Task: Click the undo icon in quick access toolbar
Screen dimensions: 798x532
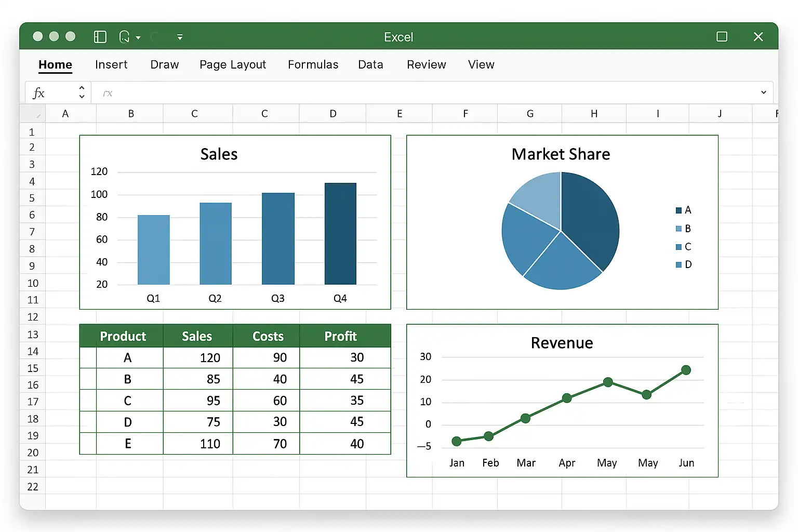Action: (124, 37)
